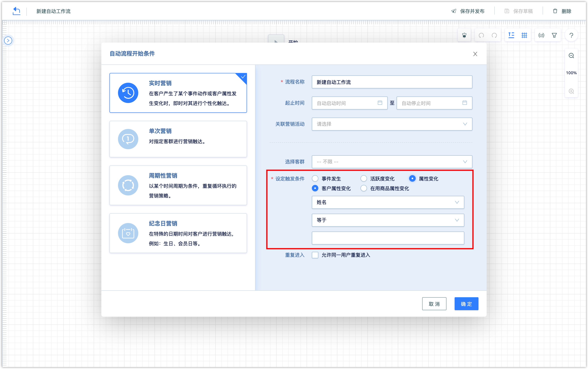
Task: Toggle the auto layout alignment icon
Action: pos(511,35)
